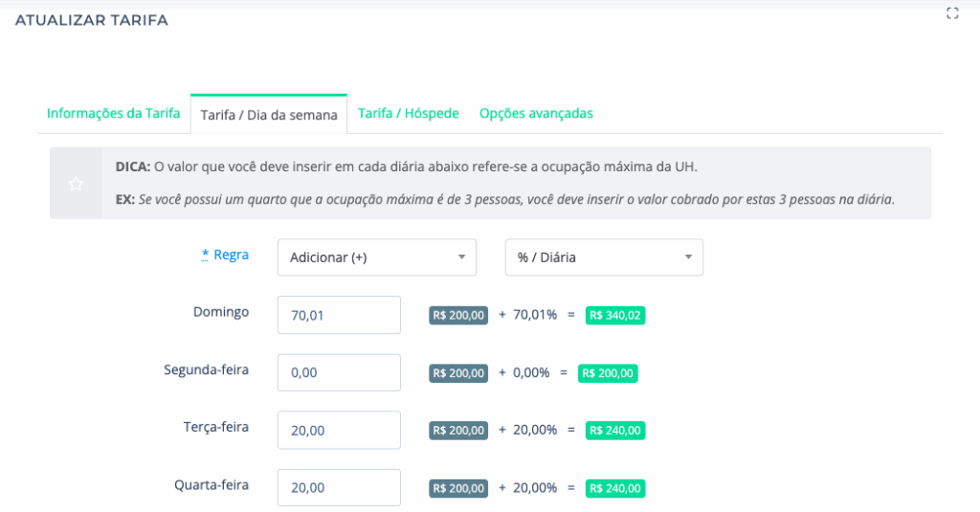Click the Domingo row label

coord(221,312)
